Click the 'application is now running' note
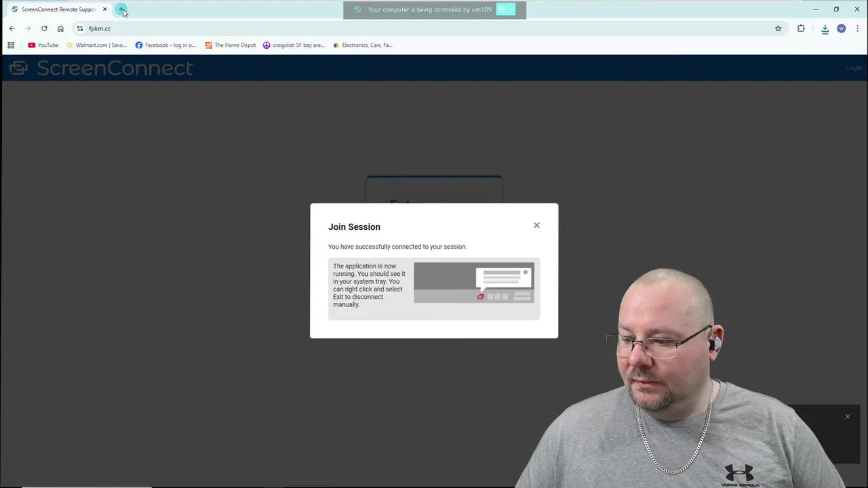The image size is (868, 488). point(369,285)
